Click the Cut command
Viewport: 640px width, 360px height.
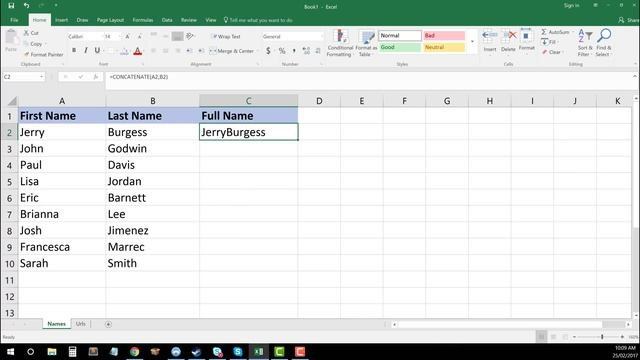coord(31,33)
